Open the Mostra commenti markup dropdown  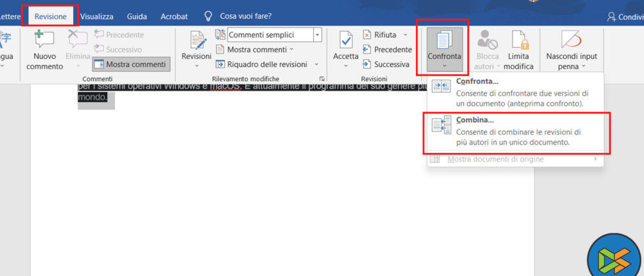pyautogui.click(x=255, y=50)
